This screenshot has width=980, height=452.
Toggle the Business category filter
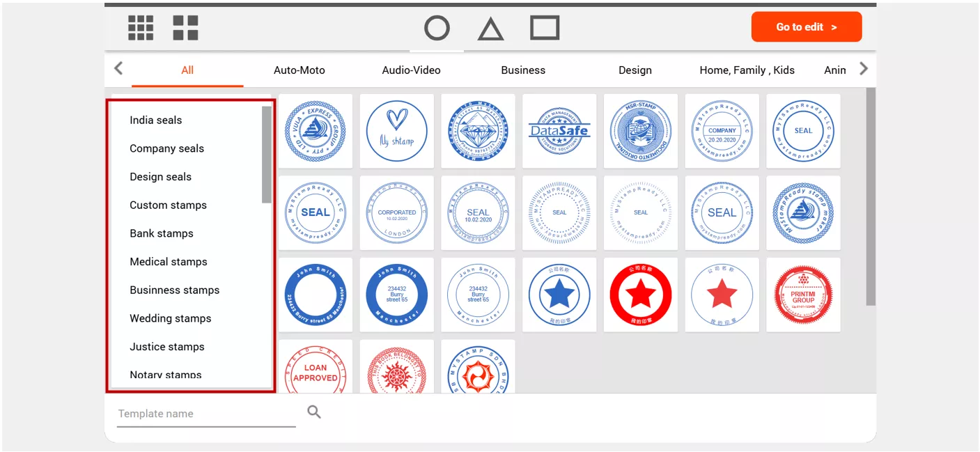point(523,70)
